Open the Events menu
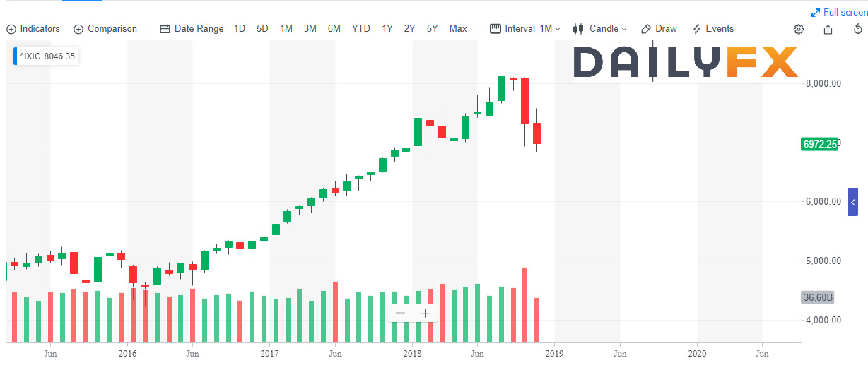The image size is (868, 377). tap(712, 29)
